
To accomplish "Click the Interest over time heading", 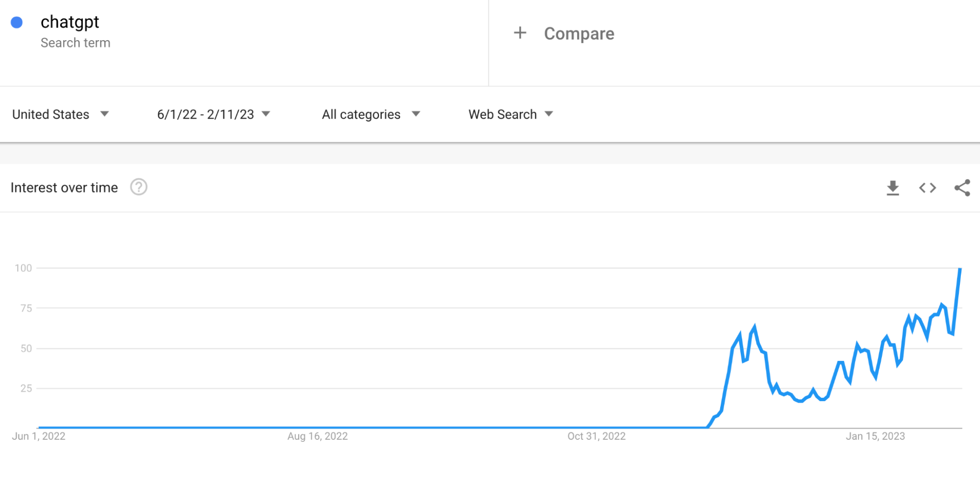I will [64, 188].
